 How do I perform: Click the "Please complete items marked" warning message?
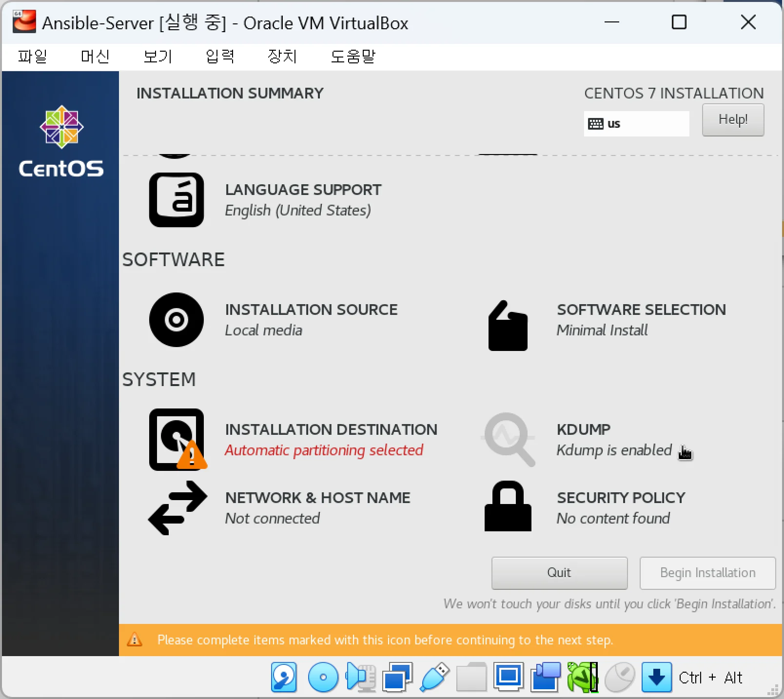tap(385, 640)
